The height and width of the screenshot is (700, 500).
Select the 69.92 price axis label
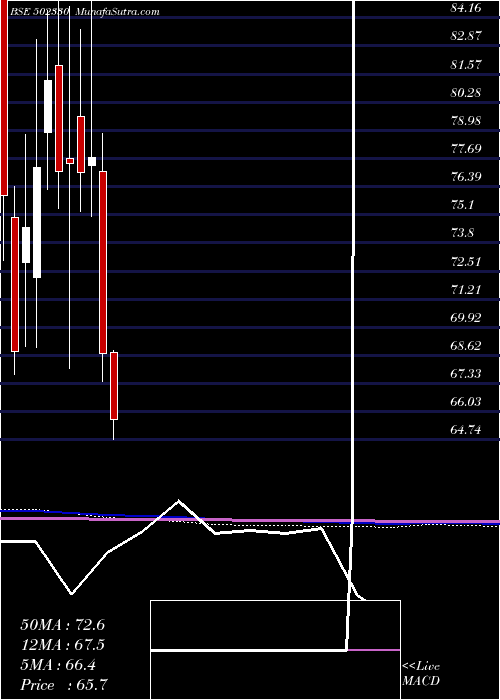pos(466,318)
